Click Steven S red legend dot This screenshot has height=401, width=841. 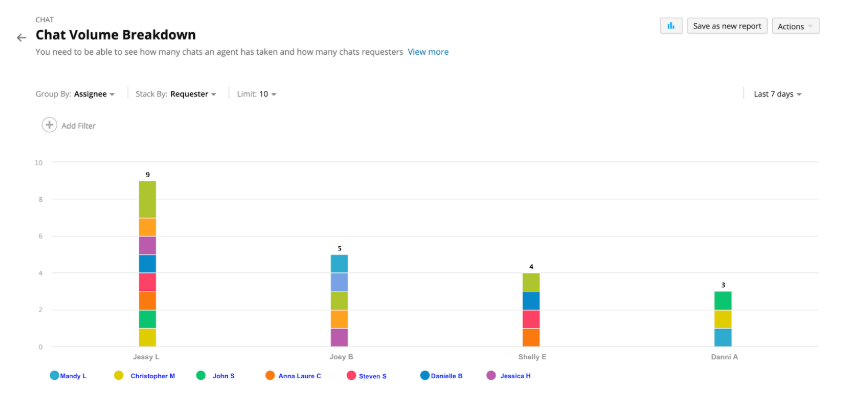(x=351, y=375)
